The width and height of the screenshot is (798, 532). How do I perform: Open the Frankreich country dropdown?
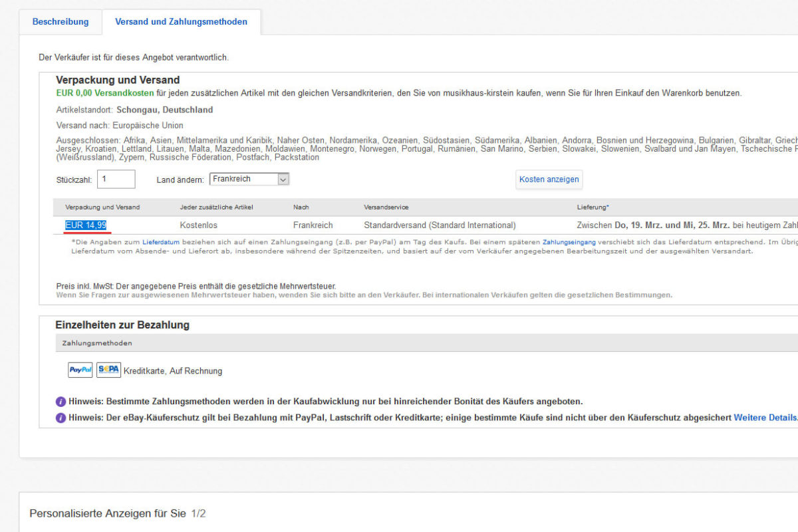tap(249, 179)
